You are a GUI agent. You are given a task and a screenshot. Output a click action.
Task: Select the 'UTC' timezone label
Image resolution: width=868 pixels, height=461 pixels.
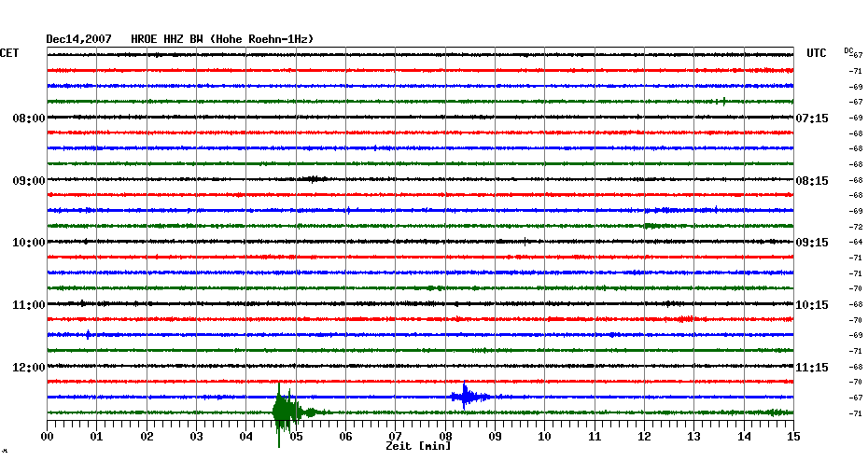coord(817,53)
